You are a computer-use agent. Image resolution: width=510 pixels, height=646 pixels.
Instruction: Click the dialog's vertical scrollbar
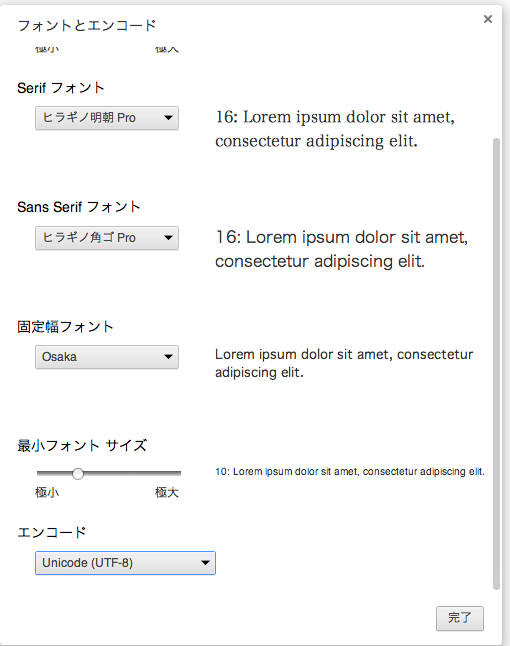tap(496, 364)
